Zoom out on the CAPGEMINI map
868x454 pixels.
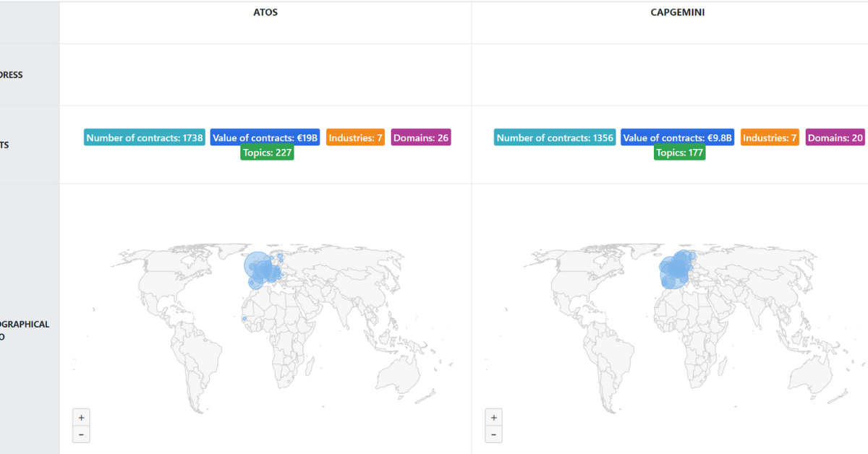pos(493,434)
